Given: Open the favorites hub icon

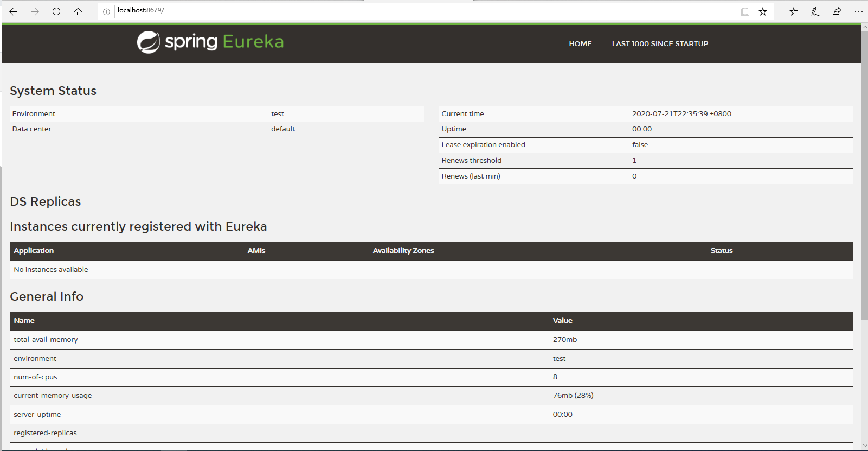Looking at the screenshot, I should pyautogui.click(x=794, y=11).
